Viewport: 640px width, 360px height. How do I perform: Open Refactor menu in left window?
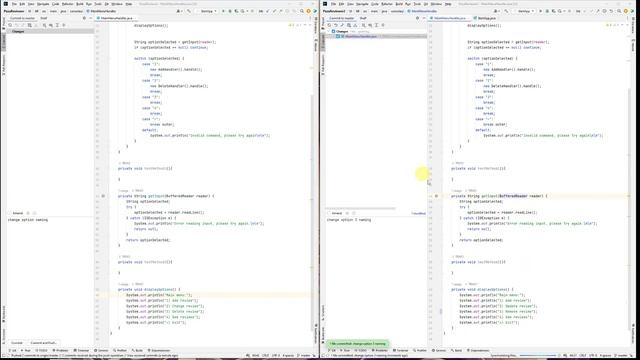coord(67,4)
